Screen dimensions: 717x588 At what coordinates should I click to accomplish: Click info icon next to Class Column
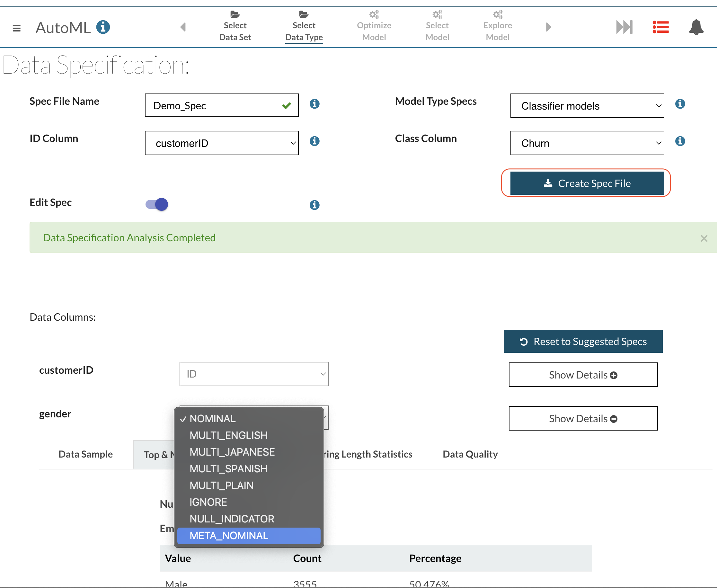click(x=680, y=141)
